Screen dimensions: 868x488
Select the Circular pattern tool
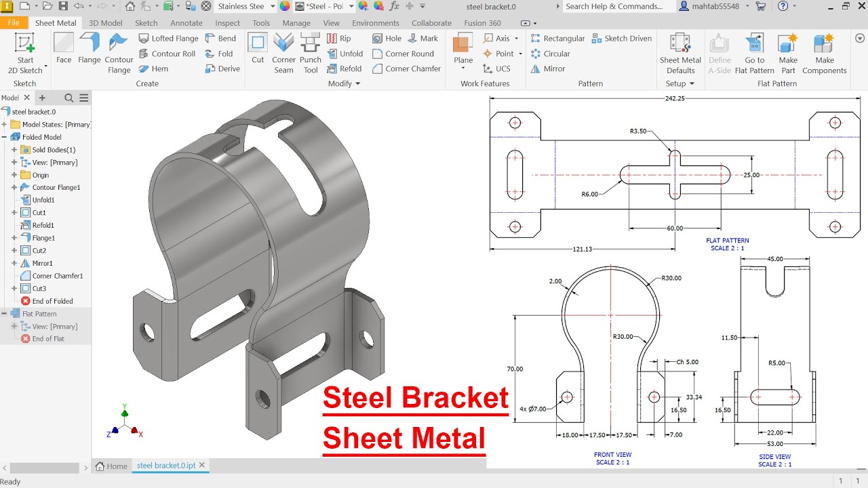point(550,54)
